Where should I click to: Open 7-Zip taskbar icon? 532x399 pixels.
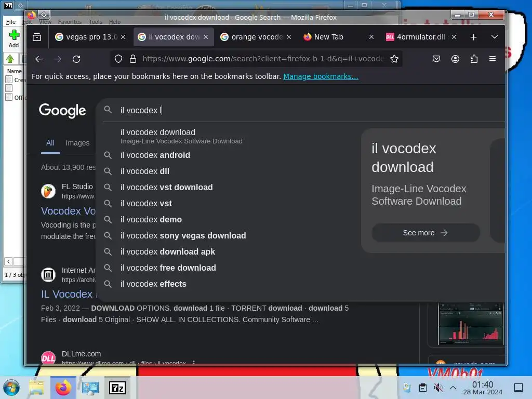117,388
